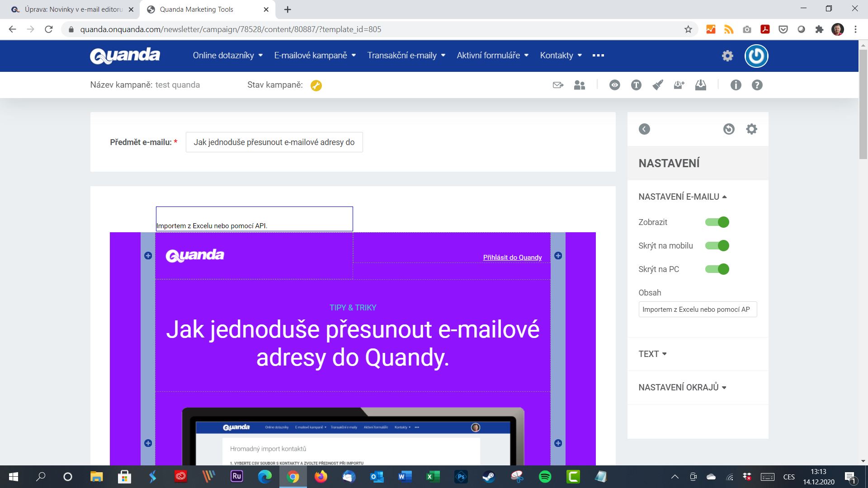Open the E-mailové kampaně menu
Image resolution: width=868 pixels, height=488 pixels.
(314, 56)
